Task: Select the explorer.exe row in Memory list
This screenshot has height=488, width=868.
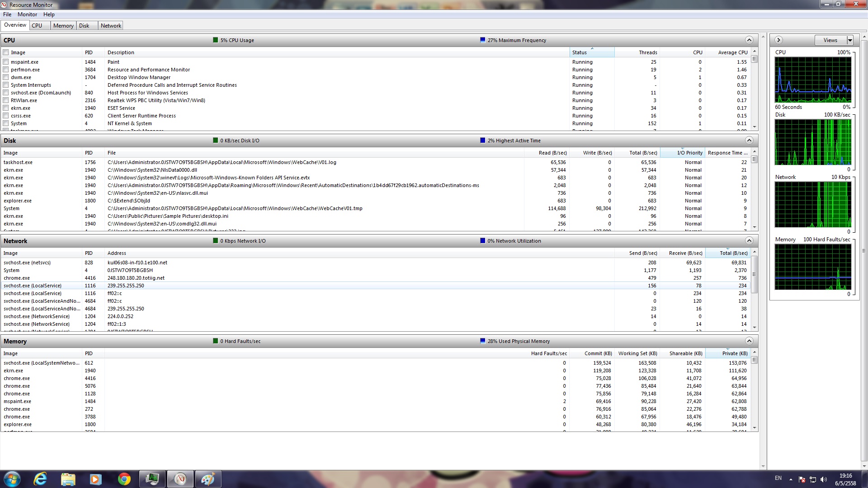Action: (375, 424)
